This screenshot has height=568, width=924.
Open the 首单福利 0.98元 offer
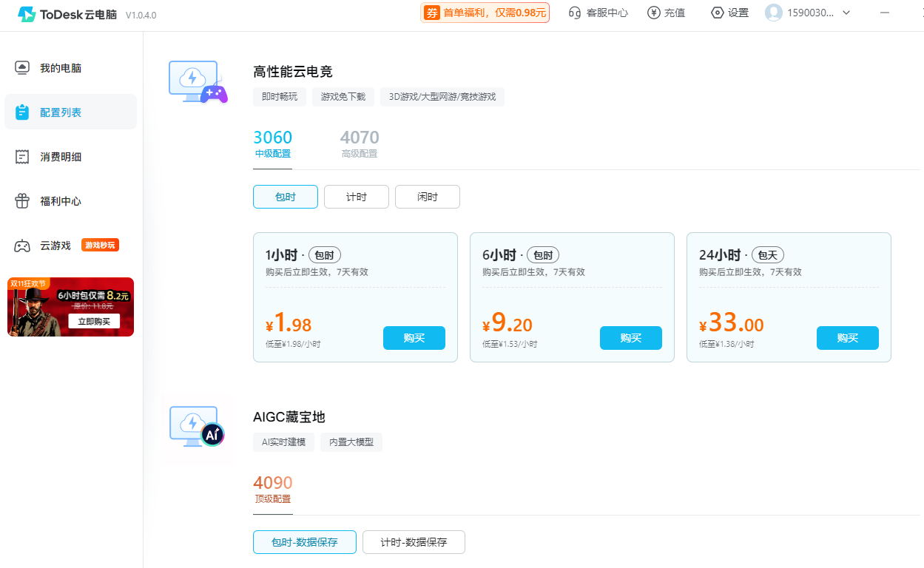485,13
